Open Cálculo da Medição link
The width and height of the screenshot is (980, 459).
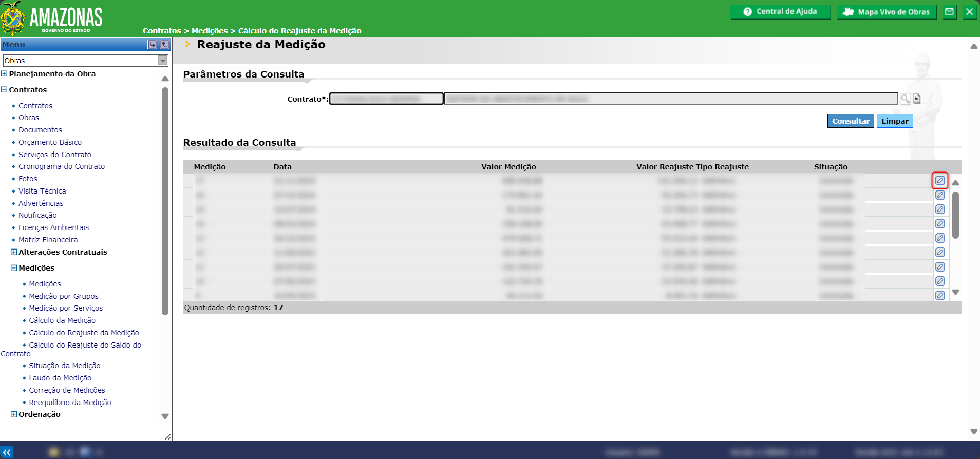[x=62, y=320]
